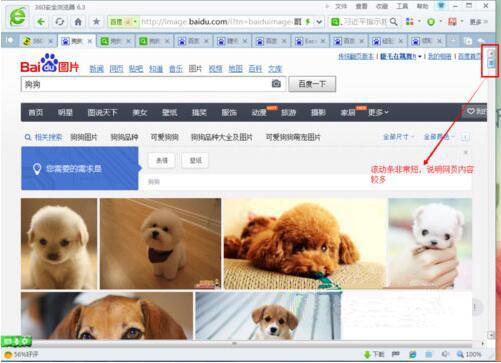Open the 视频 link in Baidu navigation
This screenshot has width=501, height=363.
(215, 69)
